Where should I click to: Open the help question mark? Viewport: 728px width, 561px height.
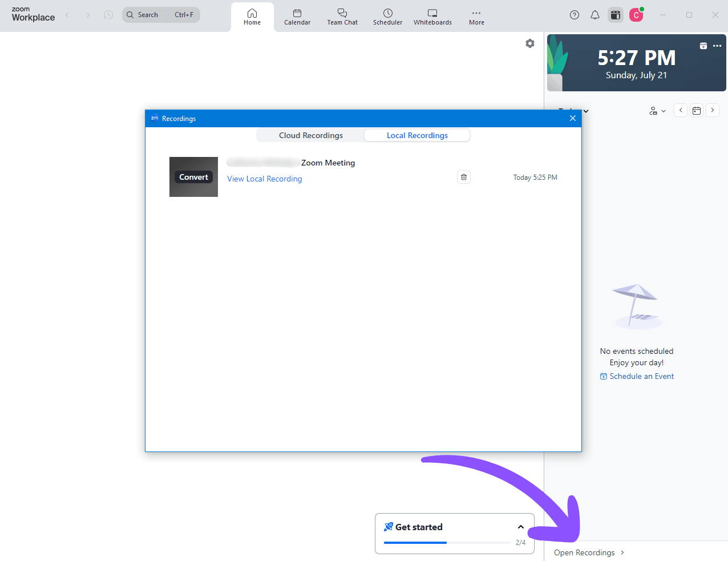click(574, 15)
